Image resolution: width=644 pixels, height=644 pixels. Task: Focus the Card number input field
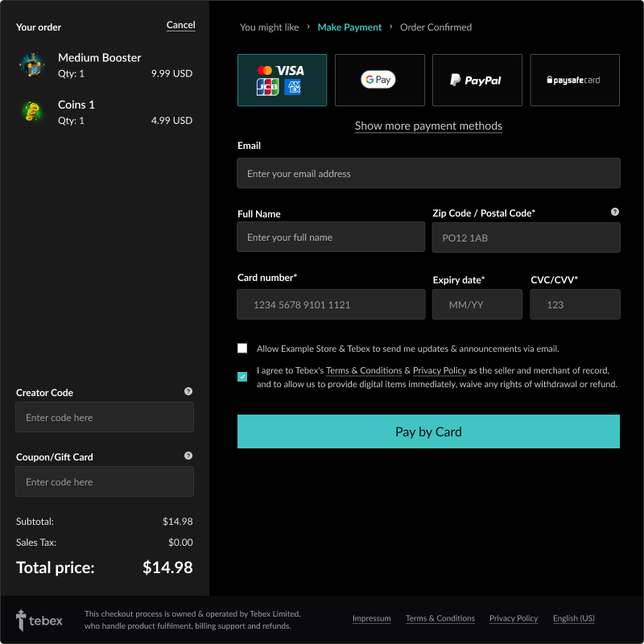tap(331, 305)
